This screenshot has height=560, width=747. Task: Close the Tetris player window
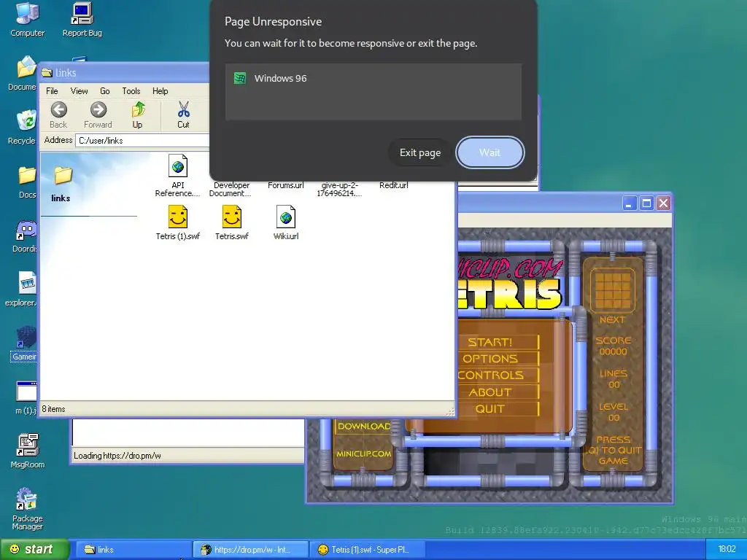[663, 203]
